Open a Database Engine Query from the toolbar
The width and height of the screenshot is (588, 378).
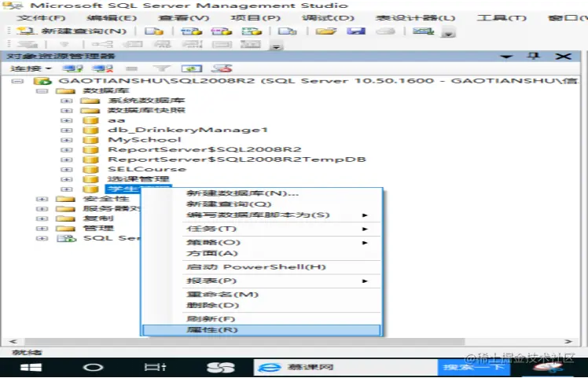[x=154, y=31]
